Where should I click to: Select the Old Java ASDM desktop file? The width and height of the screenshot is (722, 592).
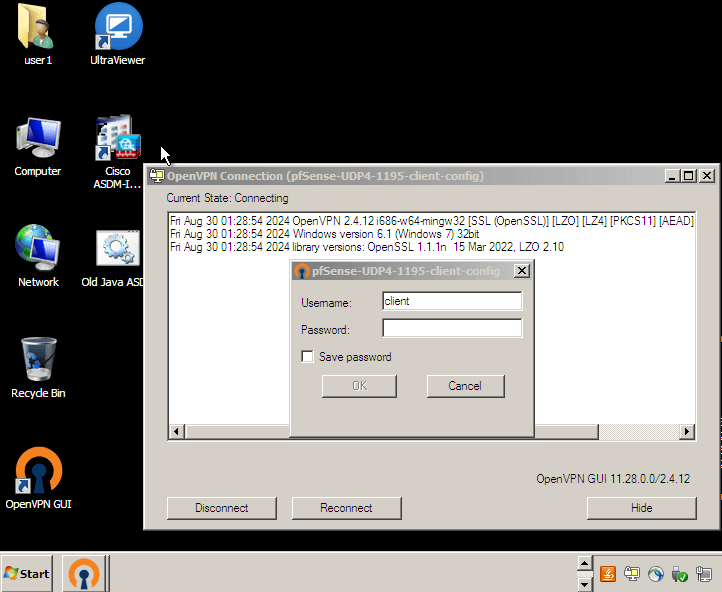pyautogui.click(x=114, y=259)
